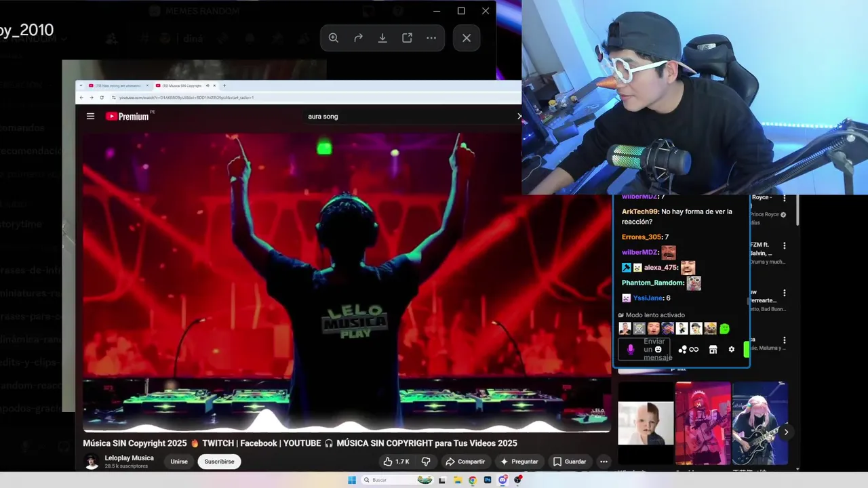Image resolution: width=868 pixels, height=488 pixels.
Task: Open the baby face thumbnail short
Action: 646,424
